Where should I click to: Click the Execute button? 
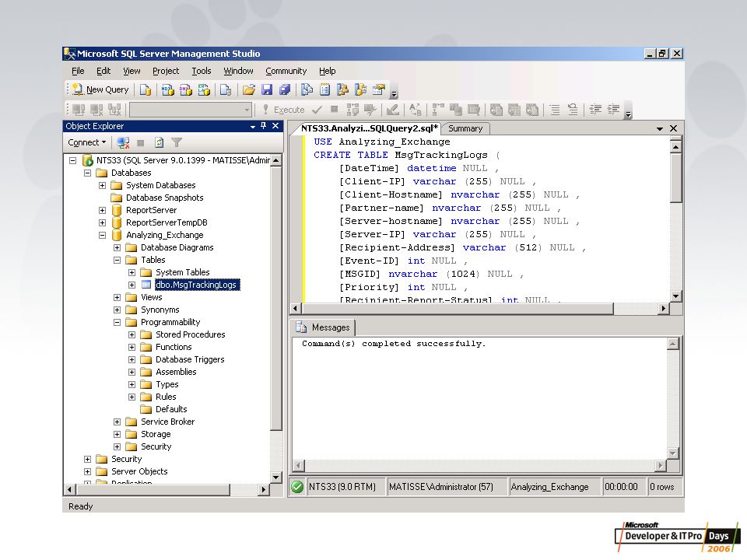(x=283, y=110)
